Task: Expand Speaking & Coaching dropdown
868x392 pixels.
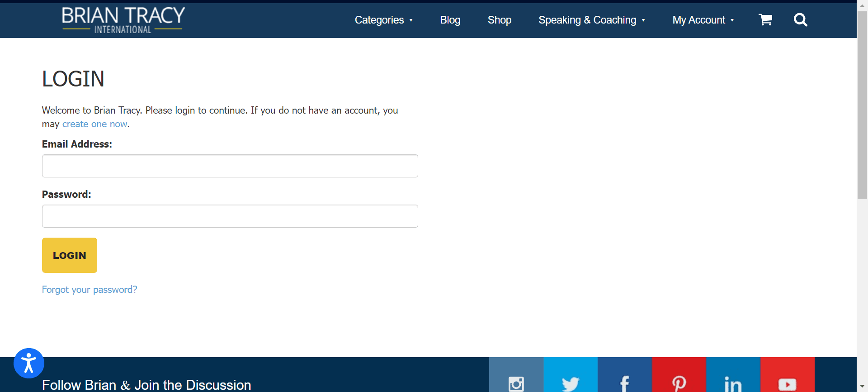Action: click(x=591, y=20)
